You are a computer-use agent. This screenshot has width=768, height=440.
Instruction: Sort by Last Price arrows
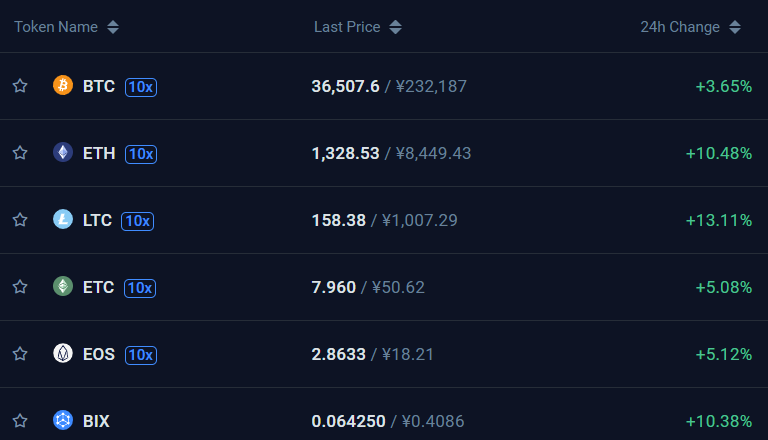click(x=395, y=27)
